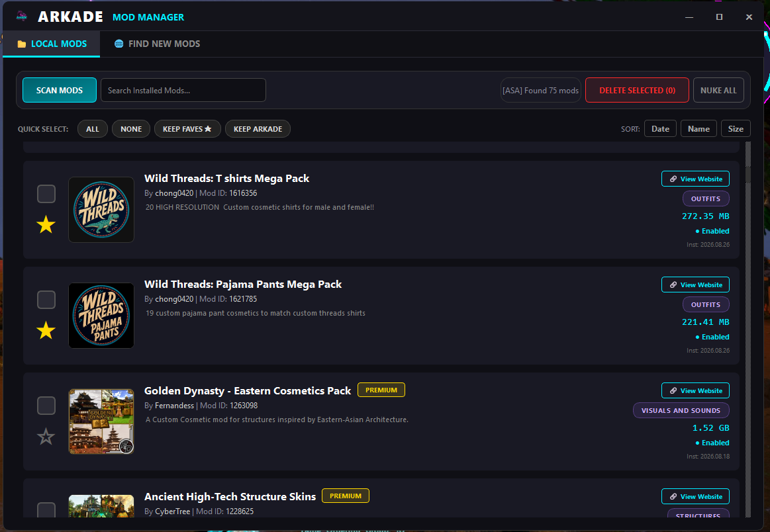Image resolution: width=770 pixels, height=532 pixels.
Task: Click title Ancient High-Tech Structure Skins
Action: [230, 497]
